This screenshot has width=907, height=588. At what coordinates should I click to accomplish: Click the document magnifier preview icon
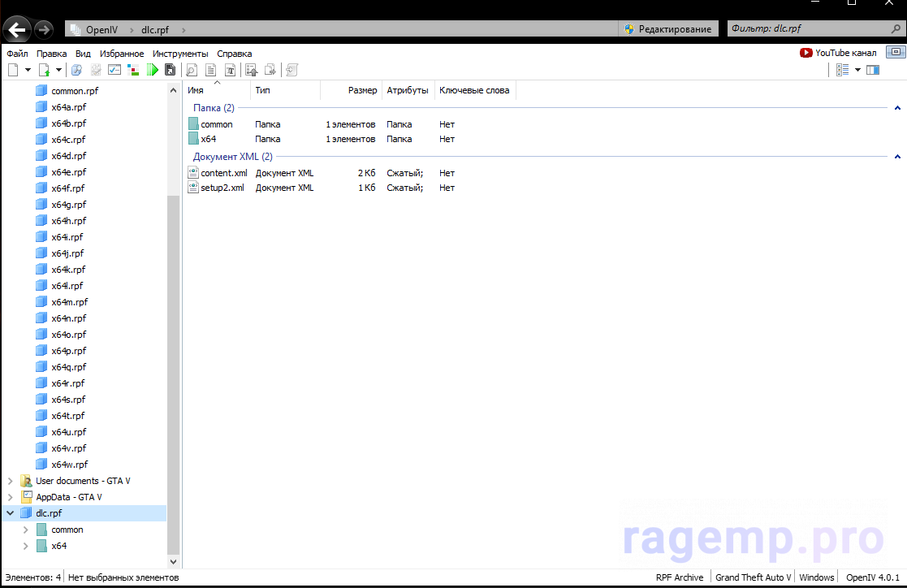[x=192, y=70]
